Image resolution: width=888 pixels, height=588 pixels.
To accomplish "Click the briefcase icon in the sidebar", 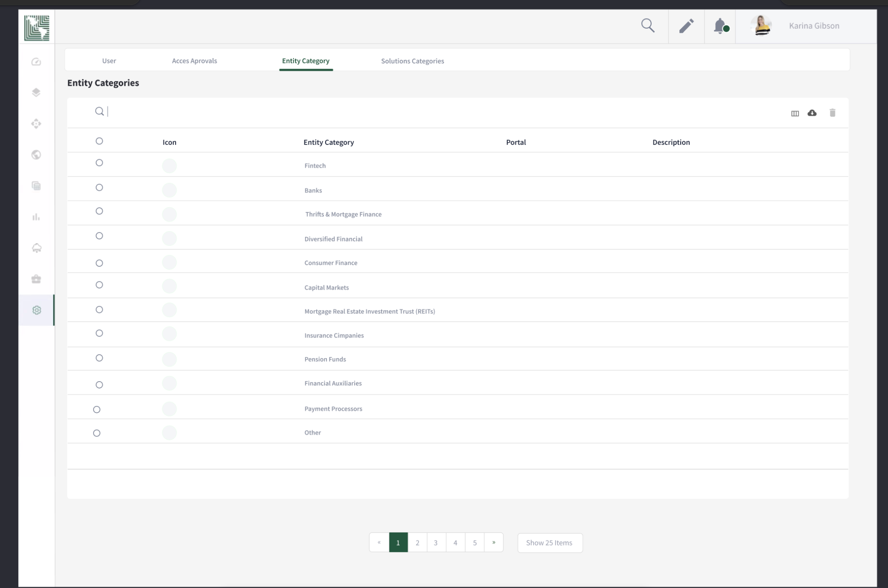I will coord(36,279).
